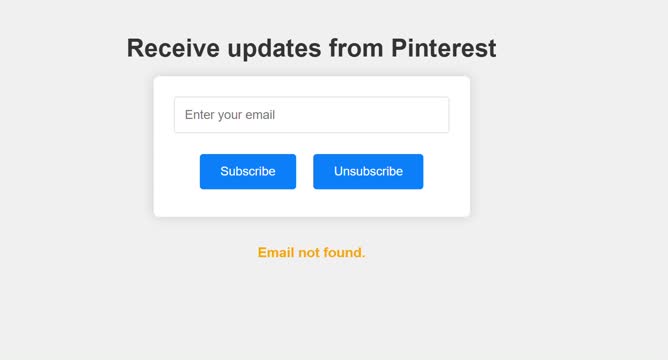Click the word Pinterest in the heading
Viewport: 668px width, 360px height.
[443, 48]
